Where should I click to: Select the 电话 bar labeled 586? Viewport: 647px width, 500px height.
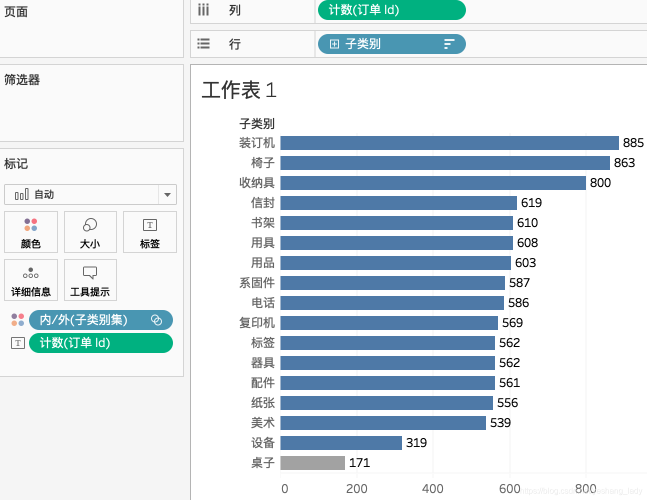(392, 303)
